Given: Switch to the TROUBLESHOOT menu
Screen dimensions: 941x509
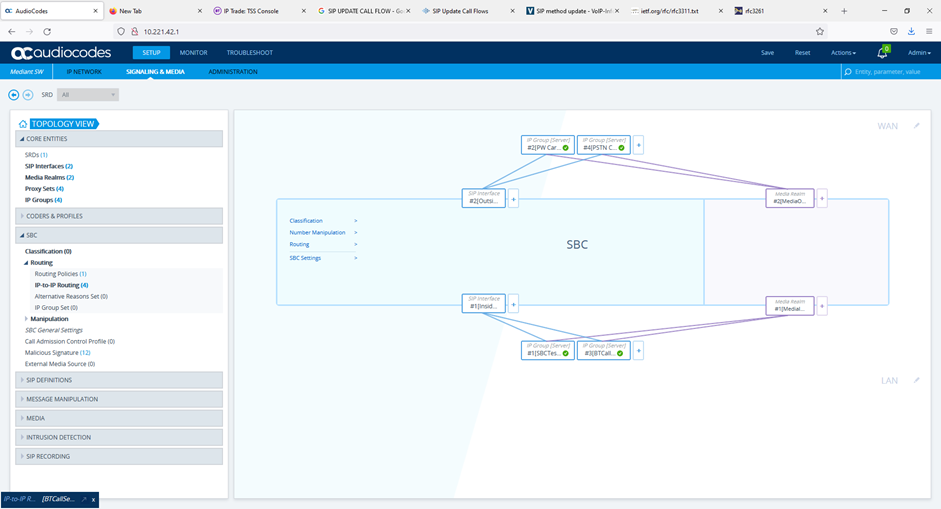Looking at the screenshot, I should coord(250,53).
